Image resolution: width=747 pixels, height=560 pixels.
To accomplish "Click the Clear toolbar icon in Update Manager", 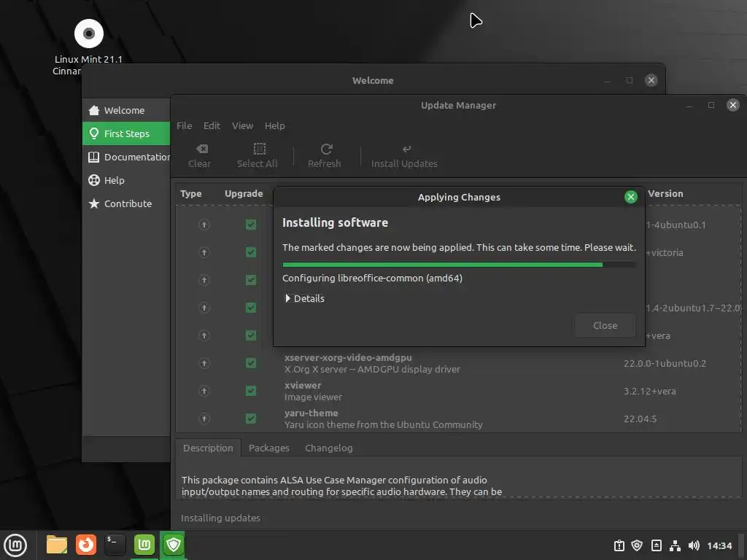I will (x=201, y=149).
